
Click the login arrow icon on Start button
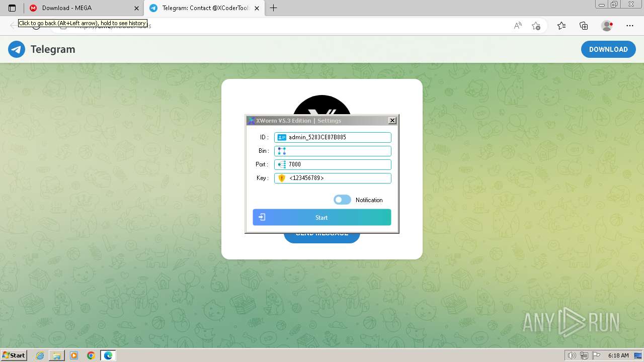pyautogui.click(x=262, y=218)
